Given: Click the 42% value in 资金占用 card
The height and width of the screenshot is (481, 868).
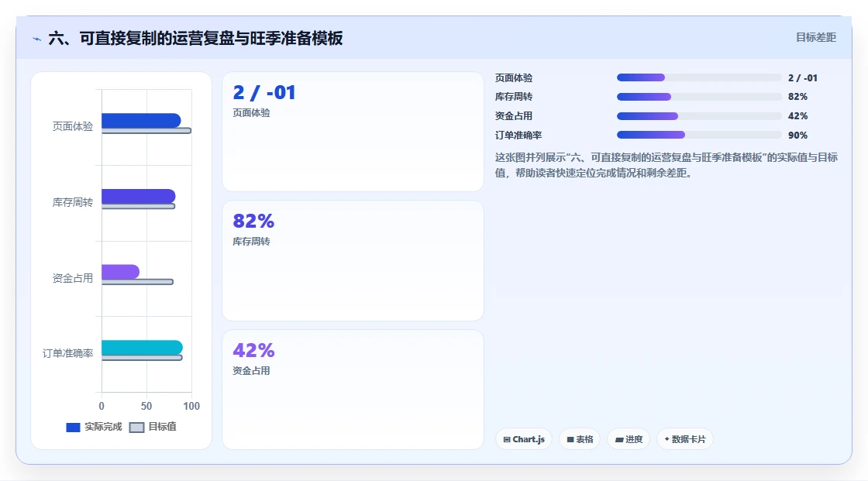Looking at the screenshot, I should pos(253,350).
